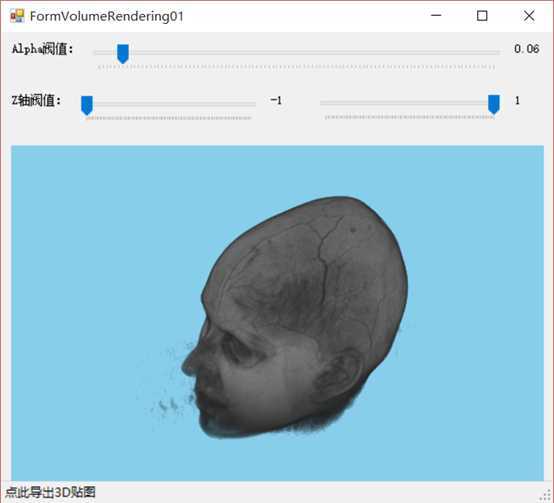Minimize the FormVolumeRendering01 window
Screen dimensions: 554x503
coord(436,16)
